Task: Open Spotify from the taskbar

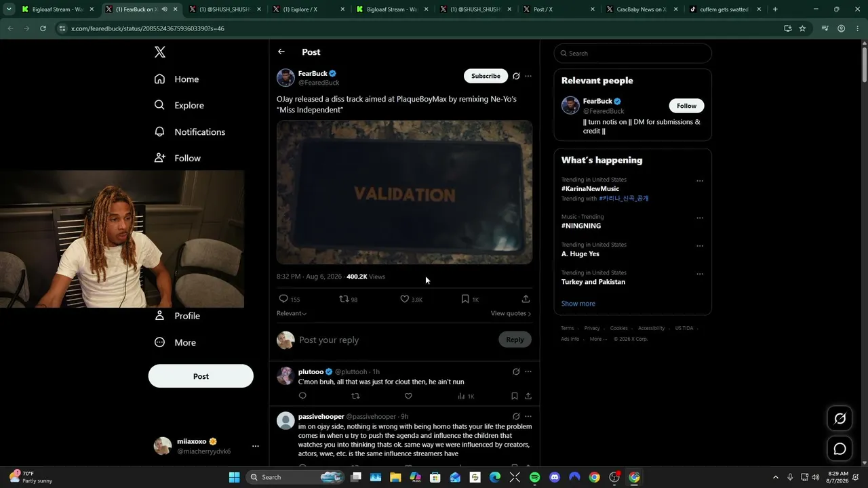Action: (535, 477)
